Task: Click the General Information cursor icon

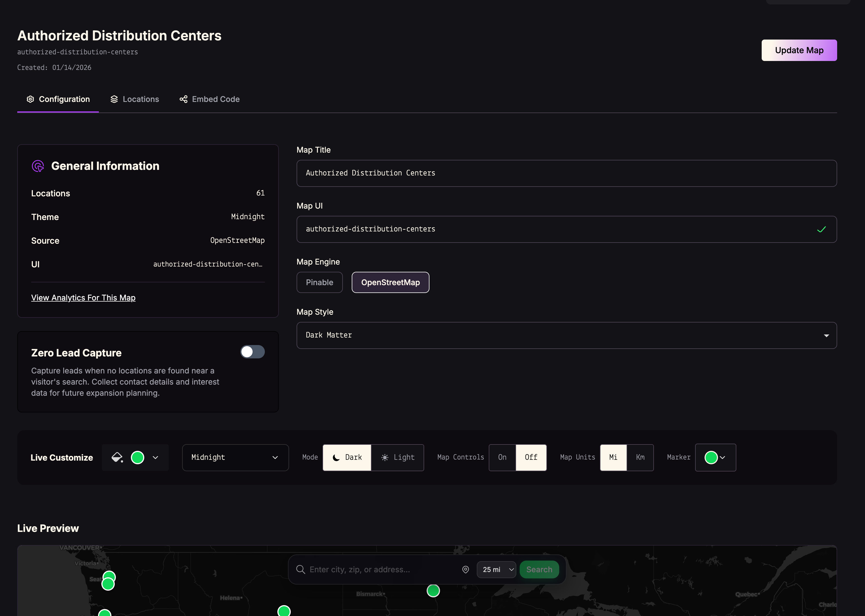Action: pyautogui.click(x=38, y=166)
